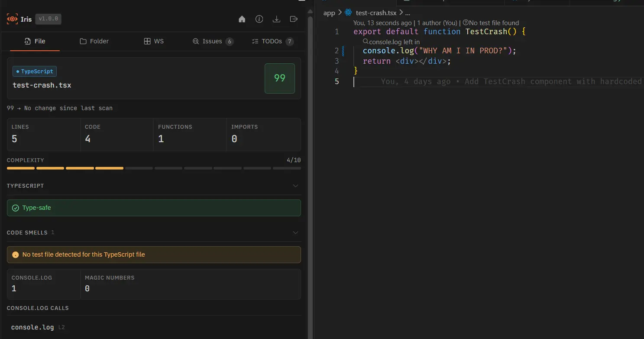Click the TestCrash function name in code

(486, 32)
